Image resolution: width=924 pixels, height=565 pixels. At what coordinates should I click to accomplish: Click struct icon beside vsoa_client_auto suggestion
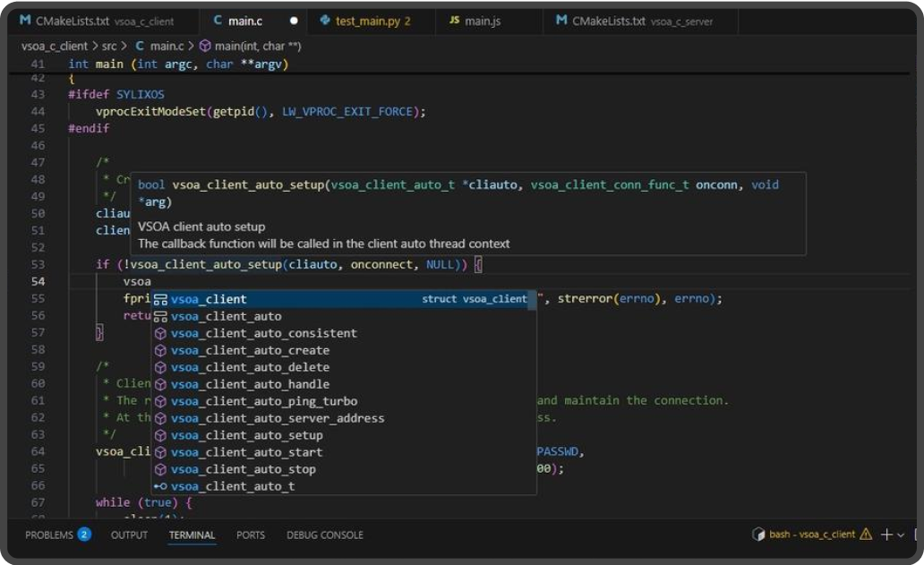point(160,316)
